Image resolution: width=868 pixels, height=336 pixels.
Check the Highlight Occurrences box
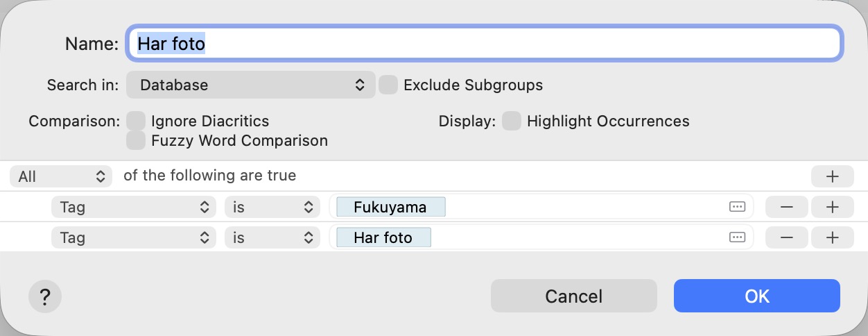pyautogui.click(x=512, y=121)
